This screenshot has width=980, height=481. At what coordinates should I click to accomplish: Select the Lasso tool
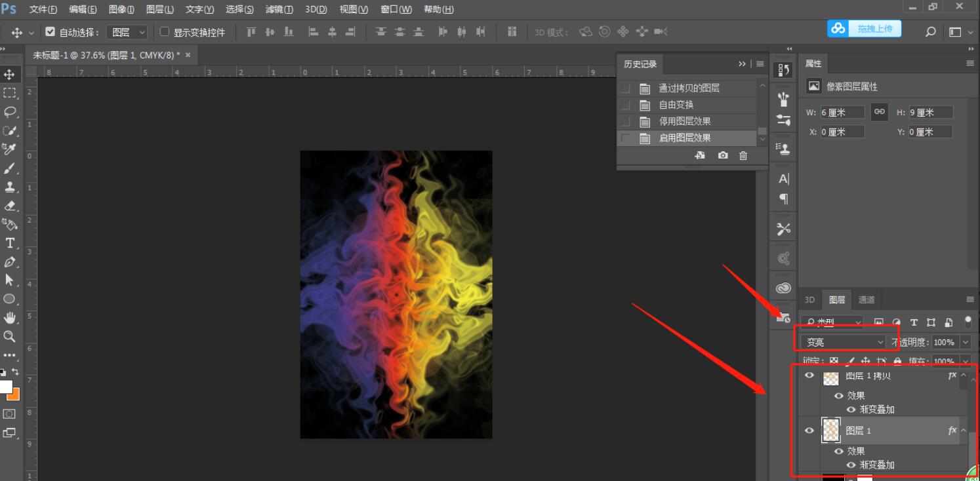(9, 111)
